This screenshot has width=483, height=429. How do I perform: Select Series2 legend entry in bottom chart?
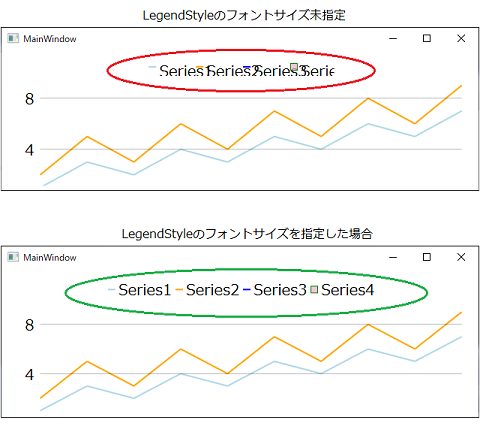(207, 290)
